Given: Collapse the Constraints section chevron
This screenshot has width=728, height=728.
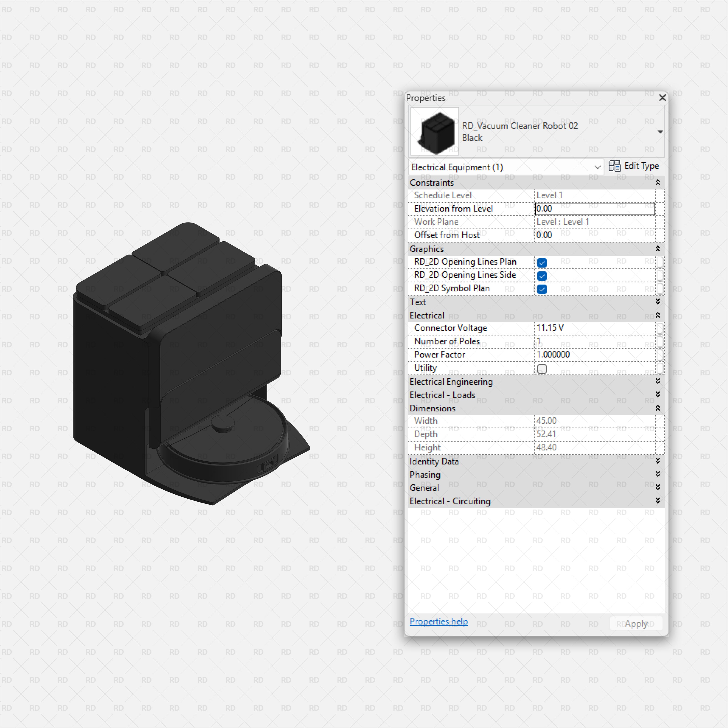Looking at the screenshot, I should tap(657, 183).
